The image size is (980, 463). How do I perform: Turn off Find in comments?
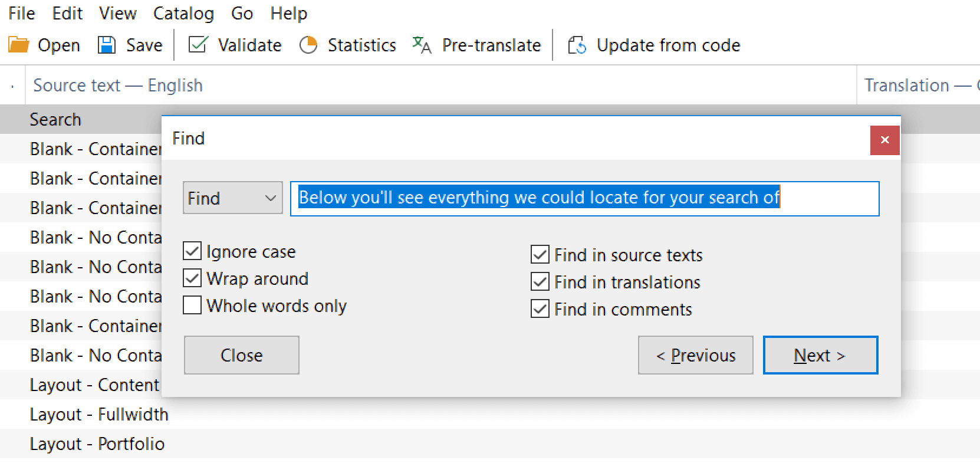point(540,309)
